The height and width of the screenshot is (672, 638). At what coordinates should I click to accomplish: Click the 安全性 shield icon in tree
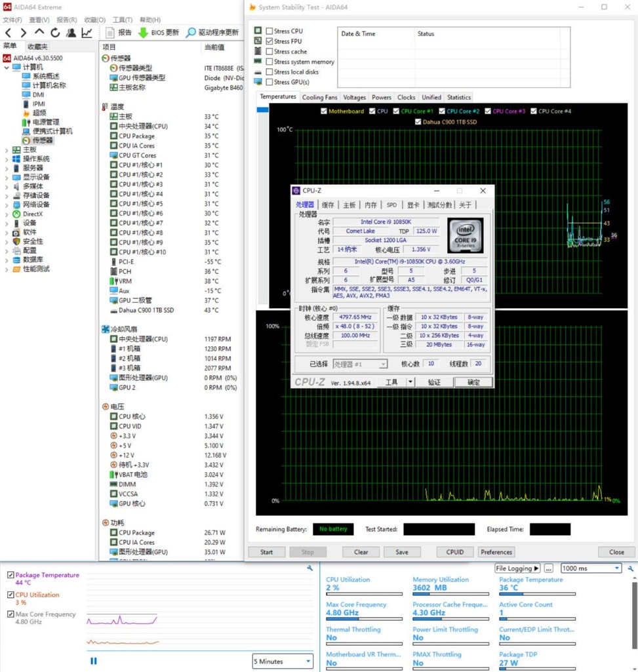click(17, 241)
